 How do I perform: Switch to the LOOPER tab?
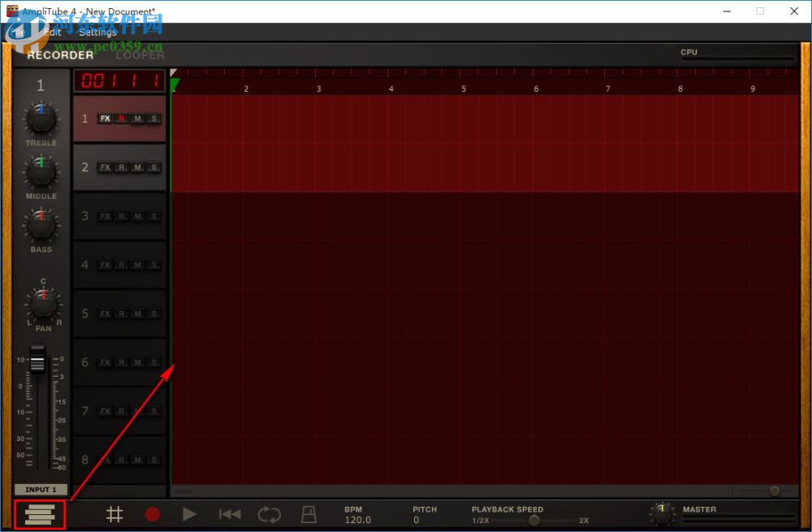(139, 54)
